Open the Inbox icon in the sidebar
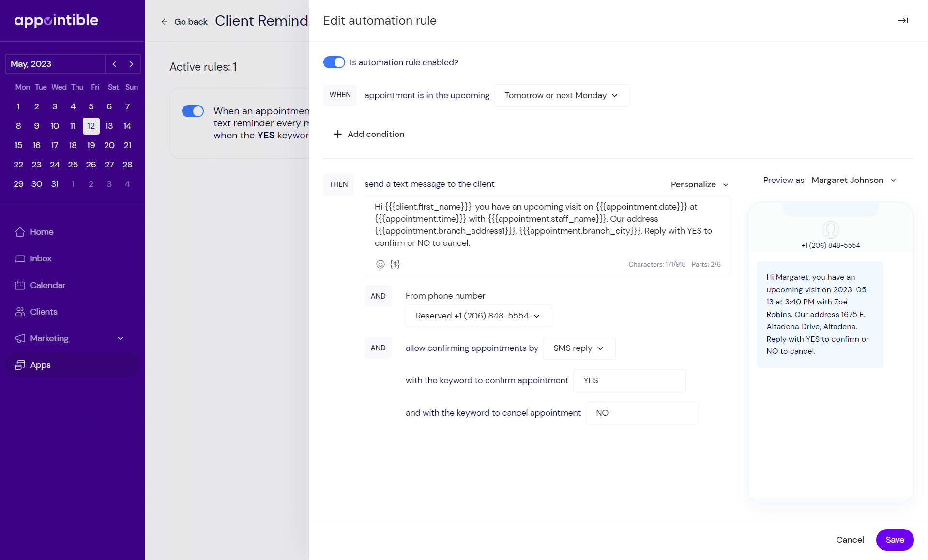Screen dimensions: 928x560 click(x=20, y=258)
